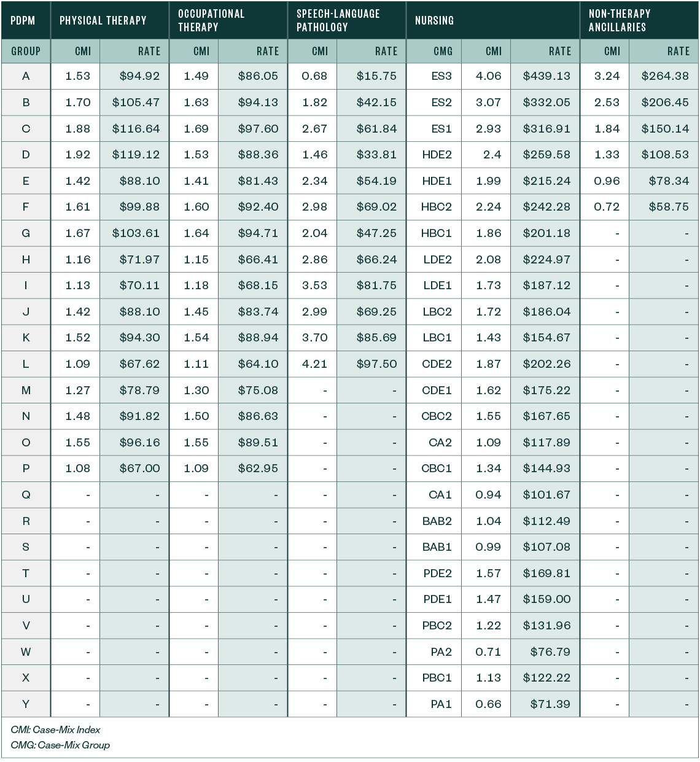The image size is (700, 762).
Task: Select the Nursing column group header
Action: (434, 20)
